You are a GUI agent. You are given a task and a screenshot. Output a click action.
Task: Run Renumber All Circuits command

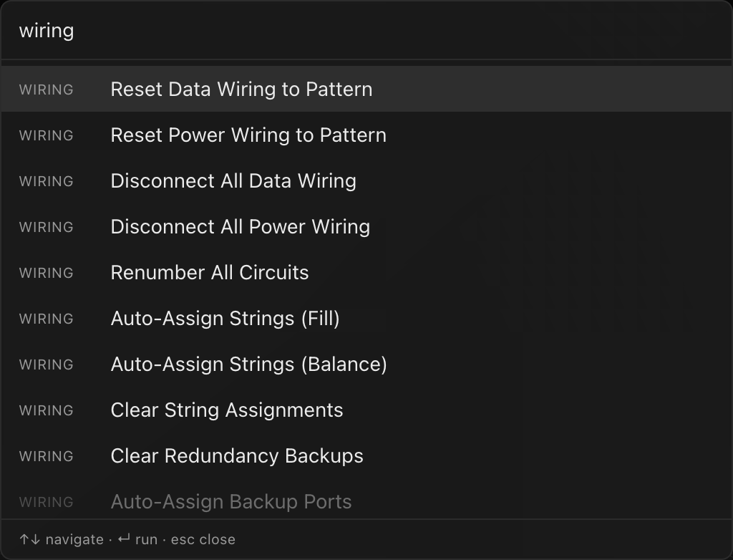point(366,272)
